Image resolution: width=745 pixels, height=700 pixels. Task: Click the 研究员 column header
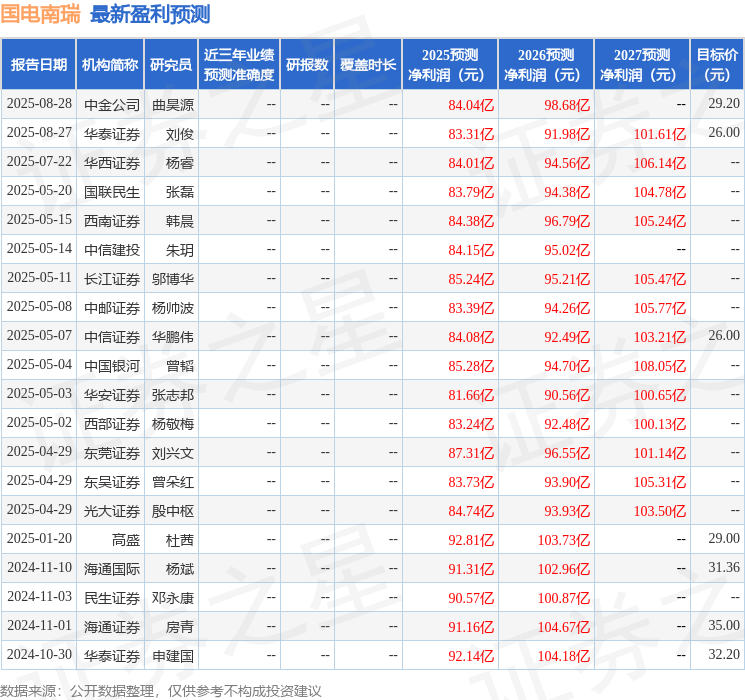[x=171, y=64]
